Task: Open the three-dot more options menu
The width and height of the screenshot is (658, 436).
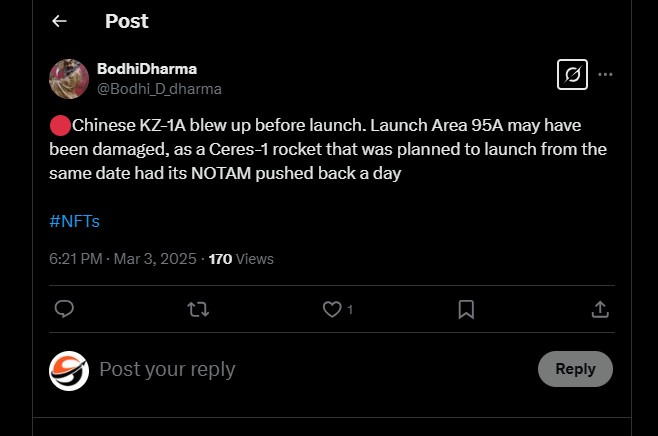Action: [605, 74]
